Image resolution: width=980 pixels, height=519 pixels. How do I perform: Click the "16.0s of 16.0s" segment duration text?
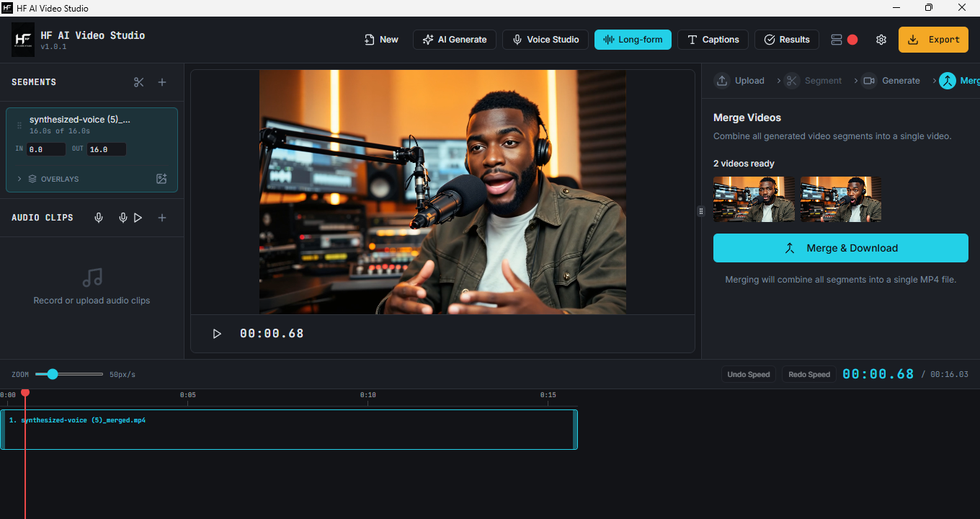(x=60, y=131)
